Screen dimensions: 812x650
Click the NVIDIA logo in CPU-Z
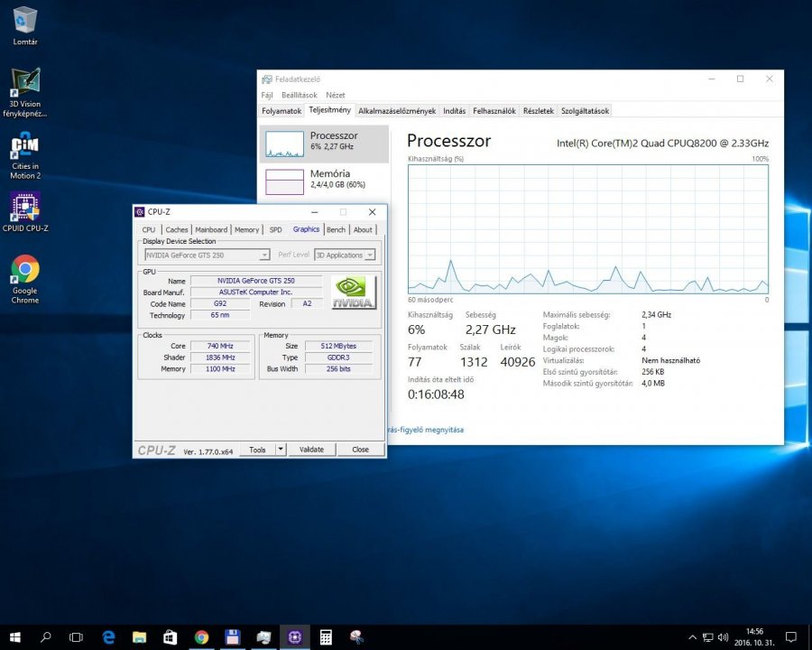pyautogui.click(x=354, y=292)
